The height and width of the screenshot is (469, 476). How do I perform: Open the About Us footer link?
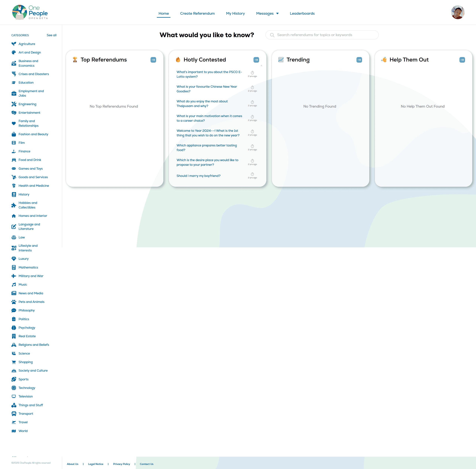(72, 464)
